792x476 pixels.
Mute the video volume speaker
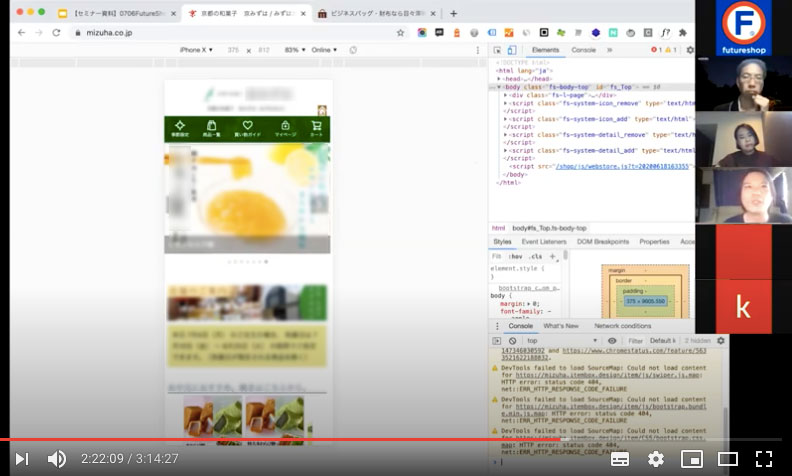pos(57,459)
